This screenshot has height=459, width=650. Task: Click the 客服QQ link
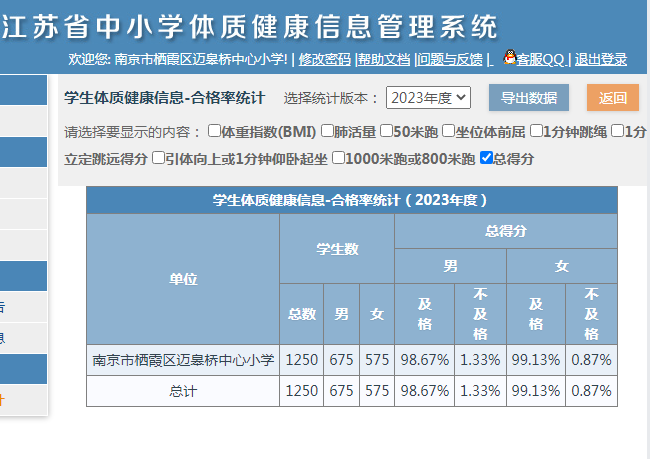pos(541,60)
